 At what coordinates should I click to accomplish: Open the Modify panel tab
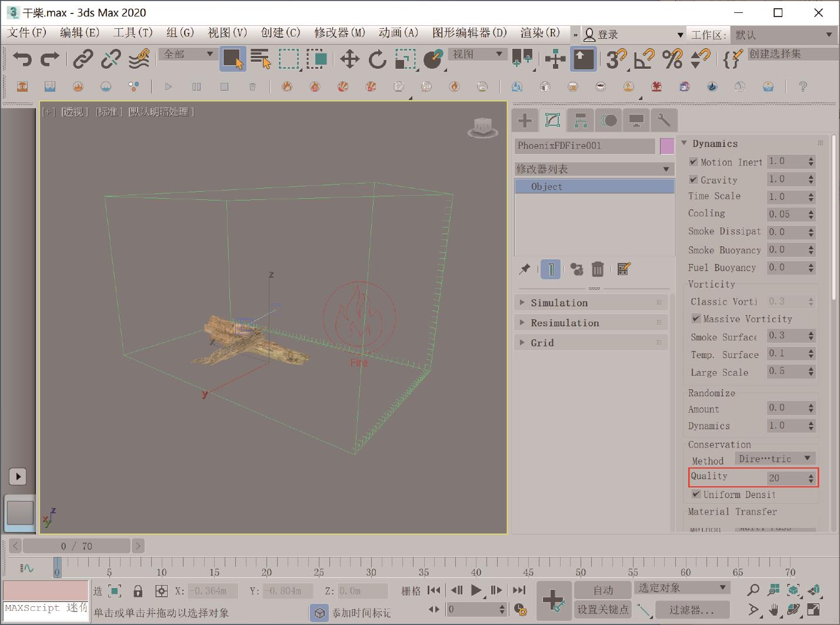pos(552,121)
